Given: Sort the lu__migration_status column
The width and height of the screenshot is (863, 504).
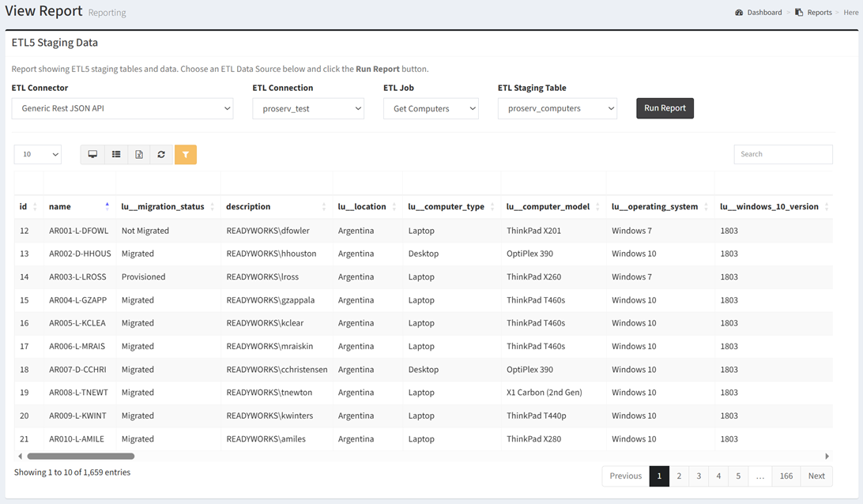Looking at the screenshot, I should [212, 207].
